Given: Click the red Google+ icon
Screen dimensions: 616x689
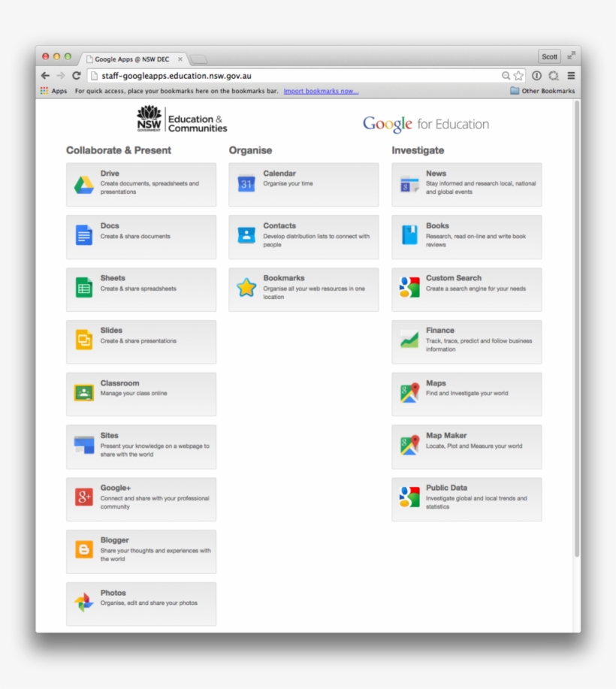Looking at the screenshot, I should tap(83, 497).
